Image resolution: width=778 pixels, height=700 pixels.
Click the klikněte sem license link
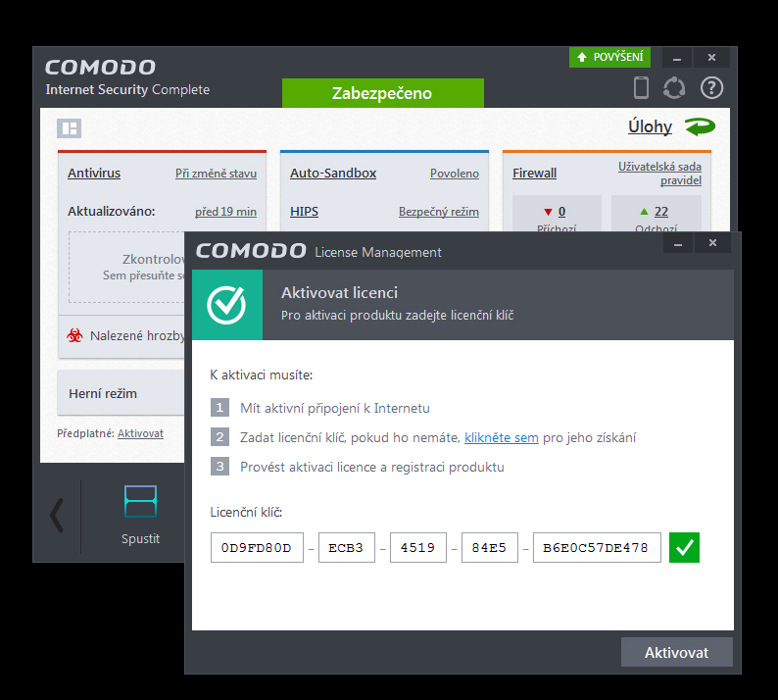pos(501,437)
